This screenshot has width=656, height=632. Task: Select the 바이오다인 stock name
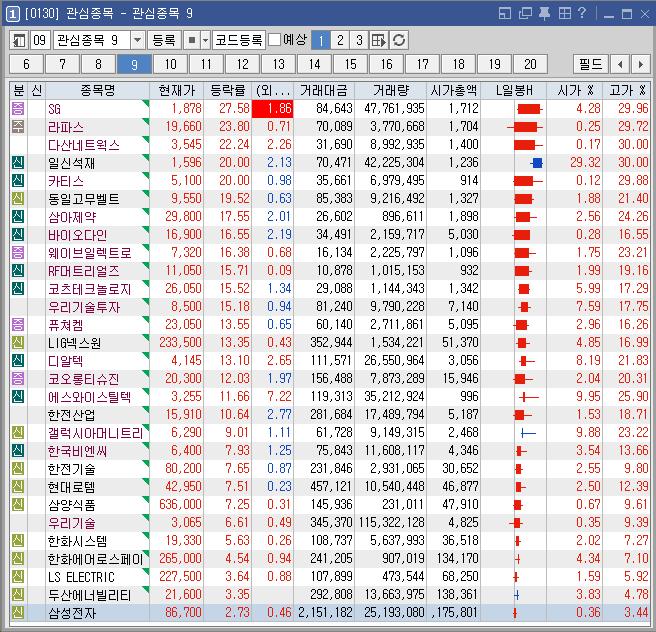pos(78,235)
